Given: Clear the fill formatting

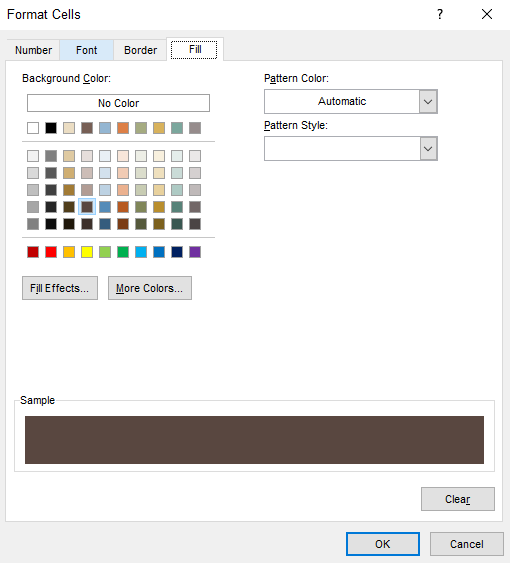Looking at the screenshot, I should (x=458, y=499).
